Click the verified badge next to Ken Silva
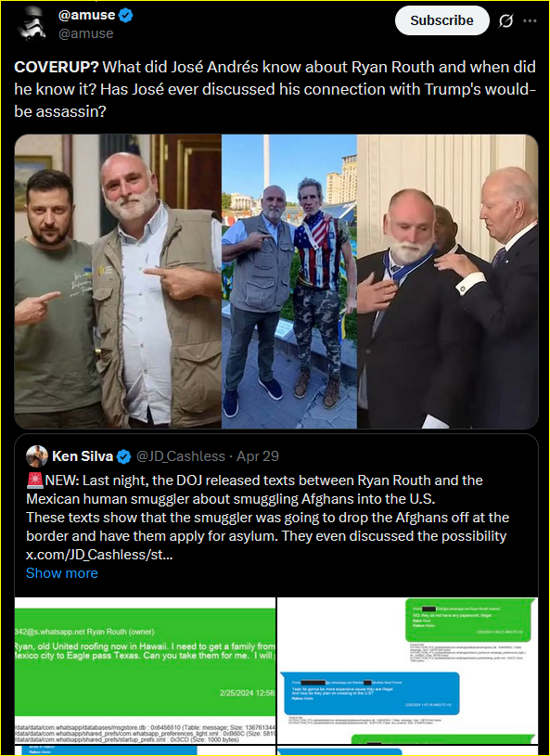 click(x=124, y=456)
